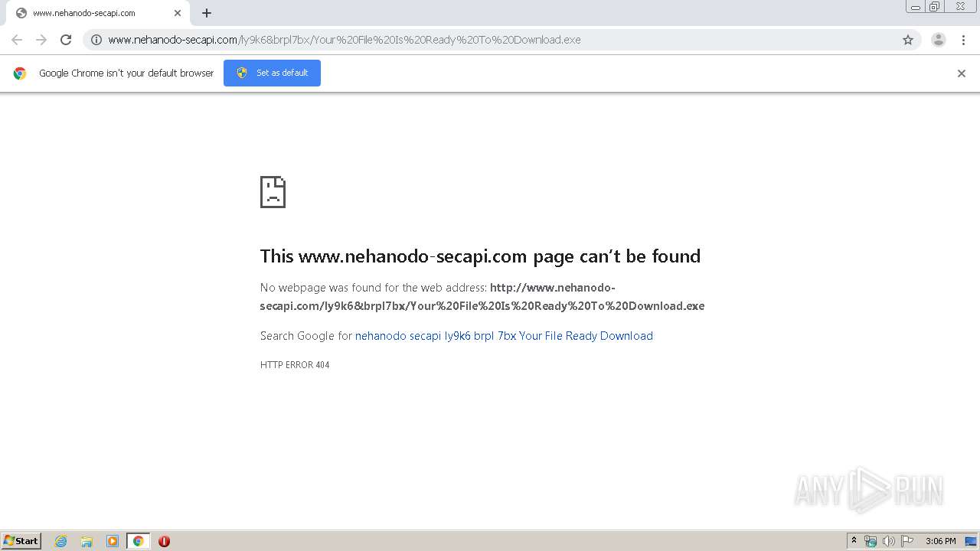
Task: Restore down the Chrome window
Action: 934,7
